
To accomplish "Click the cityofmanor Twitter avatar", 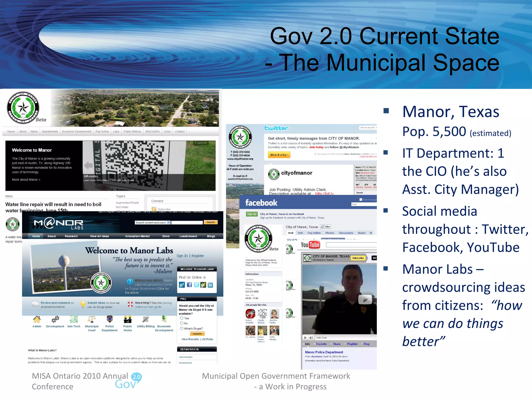I will pyautogui.click(x=274, y=174).
